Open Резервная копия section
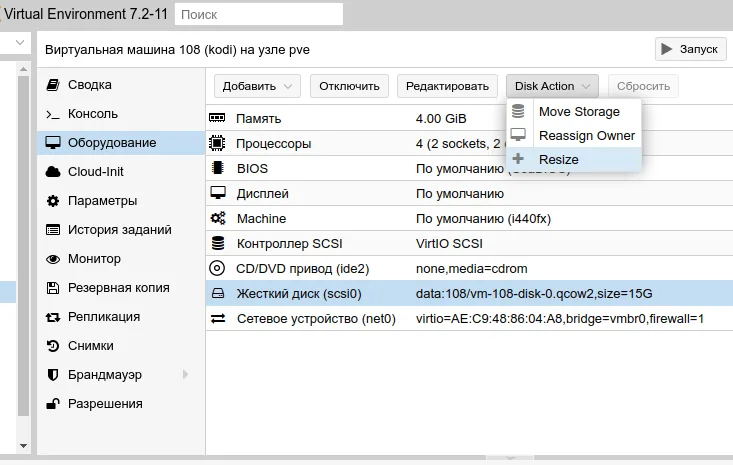733x465 pixels. 121,288
